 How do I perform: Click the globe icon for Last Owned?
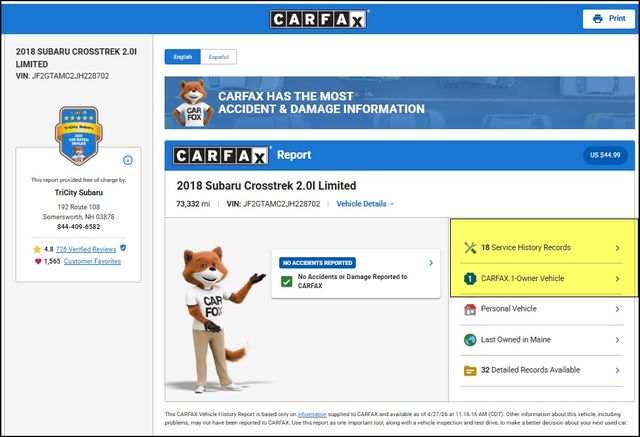point(471,340)
